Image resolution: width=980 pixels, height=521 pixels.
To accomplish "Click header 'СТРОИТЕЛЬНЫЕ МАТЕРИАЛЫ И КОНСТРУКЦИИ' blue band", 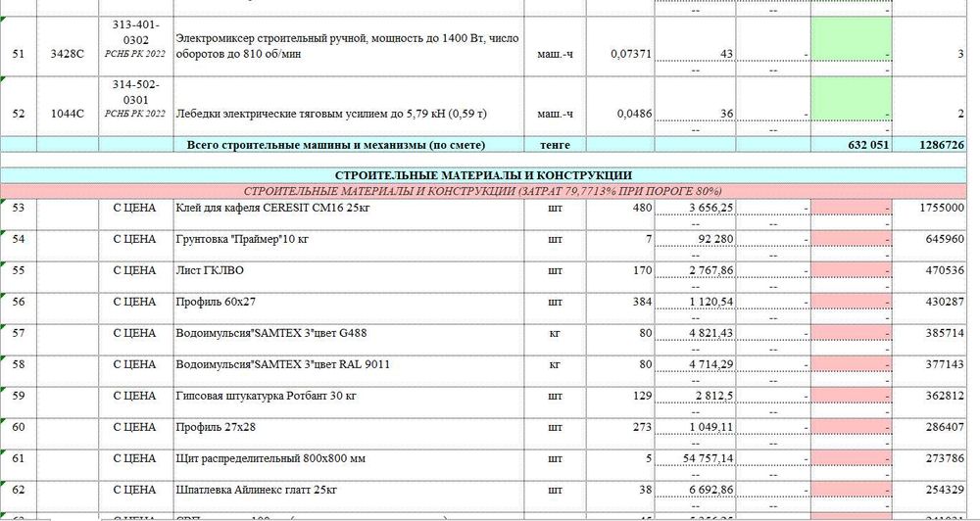I will (483, 175).
